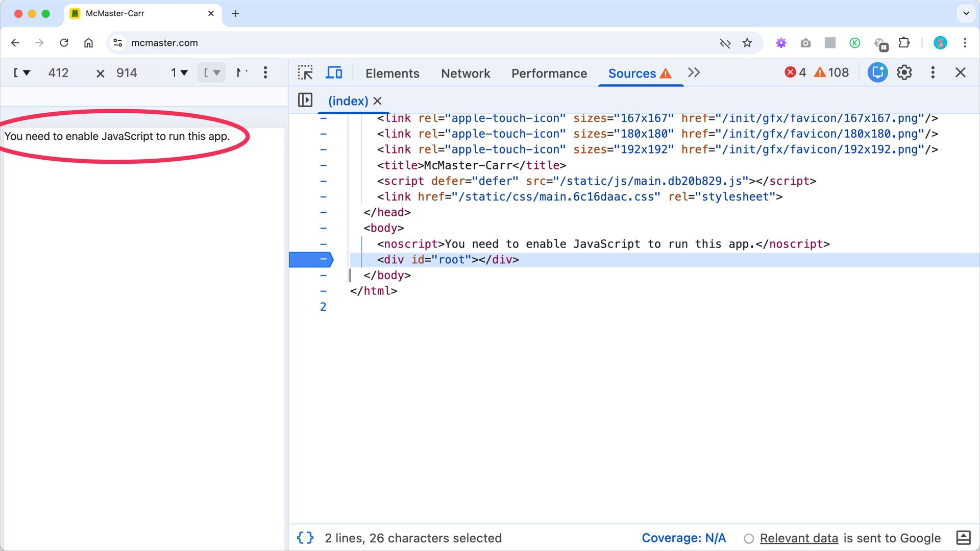This screenshot has width=980, height=551.
Task: Open the device dimensions dropdown
Action: 22,73
